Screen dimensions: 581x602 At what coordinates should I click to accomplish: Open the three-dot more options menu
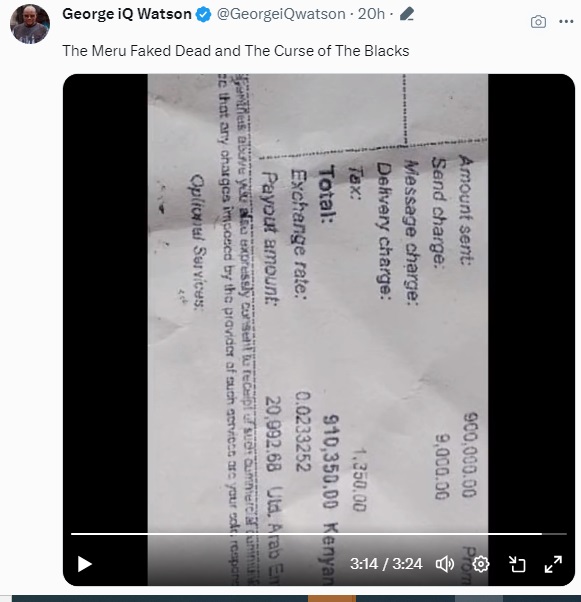(566, 22)
